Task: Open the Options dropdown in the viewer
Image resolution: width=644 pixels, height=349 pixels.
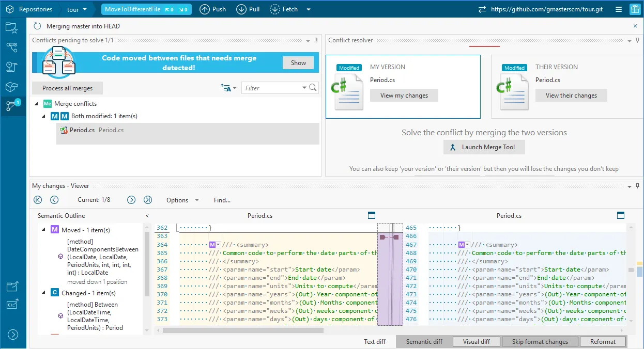Action: tap(182, 200)
